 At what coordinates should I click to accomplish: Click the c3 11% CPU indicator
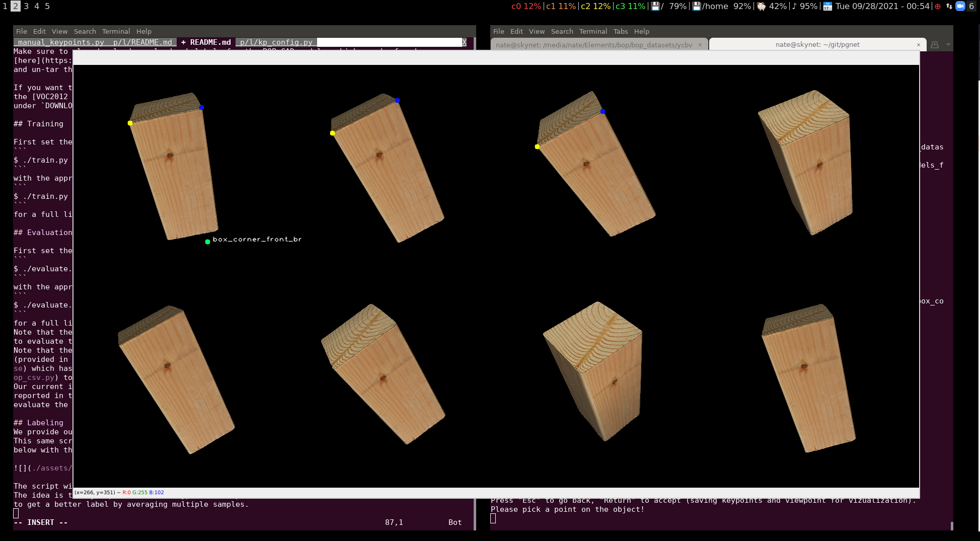(630, 6)
